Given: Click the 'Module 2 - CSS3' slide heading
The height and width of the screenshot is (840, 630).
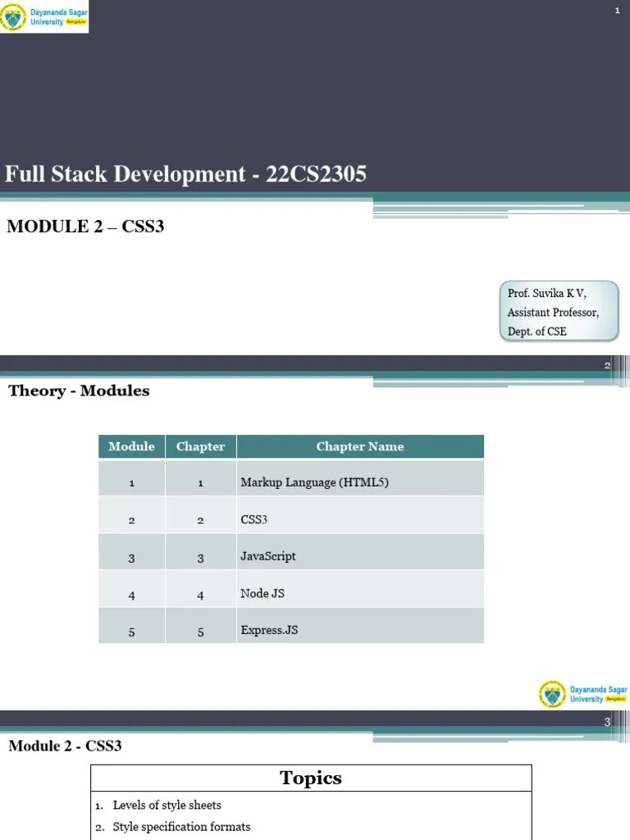Looking at the screenshot, I should point(66,746).
